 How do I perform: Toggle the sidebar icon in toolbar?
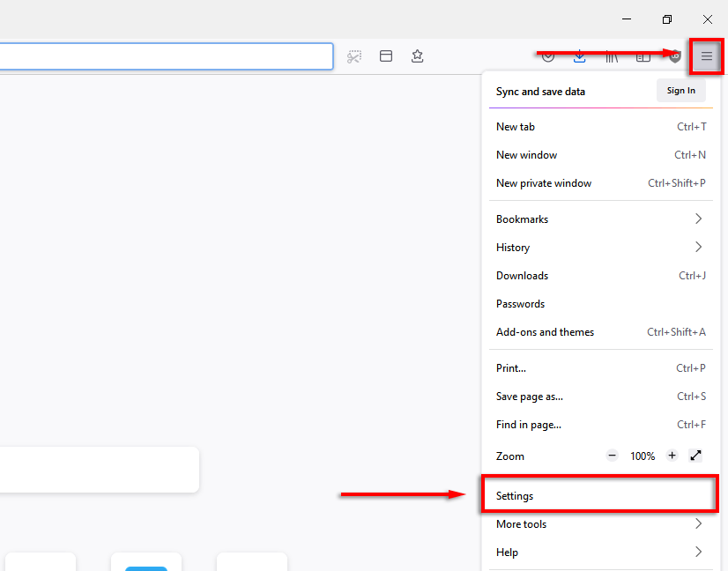click(643, 56)
